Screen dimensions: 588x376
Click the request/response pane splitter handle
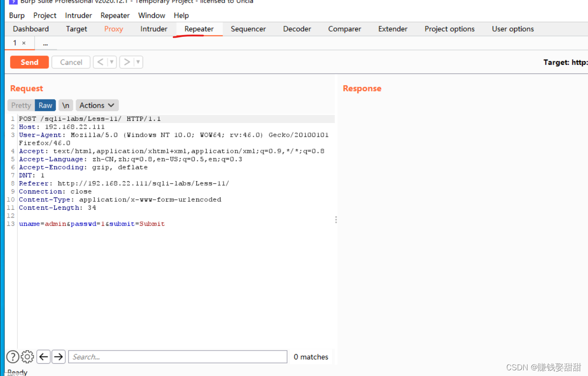point(336,220)
